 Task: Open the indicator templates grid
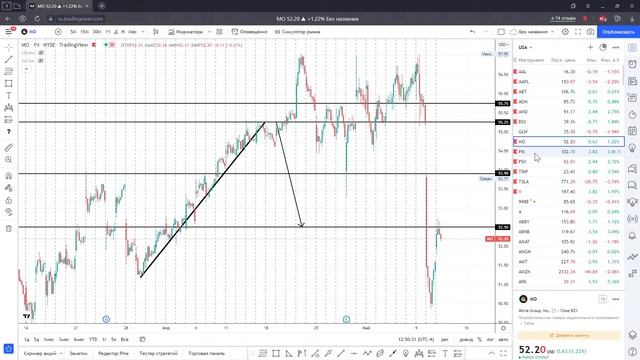point(219,31)
